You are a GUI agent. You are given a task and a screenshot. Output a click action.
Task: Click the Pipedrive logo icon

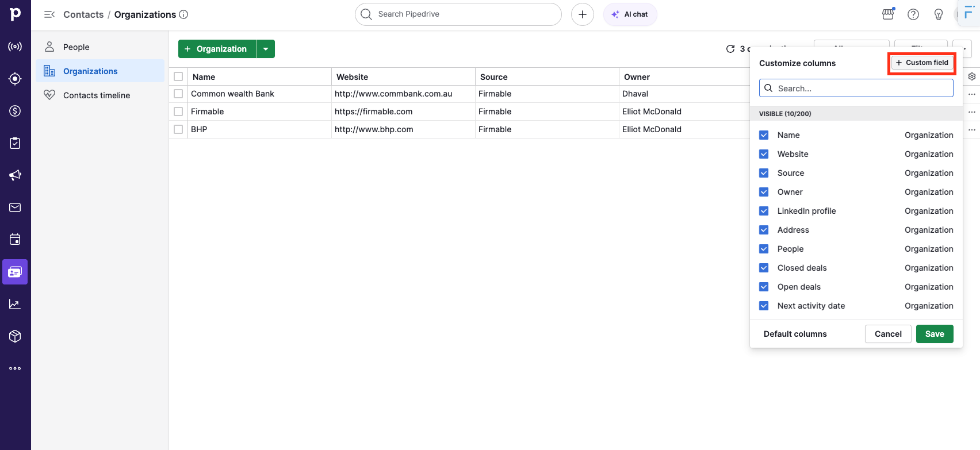tap(15, 14)
